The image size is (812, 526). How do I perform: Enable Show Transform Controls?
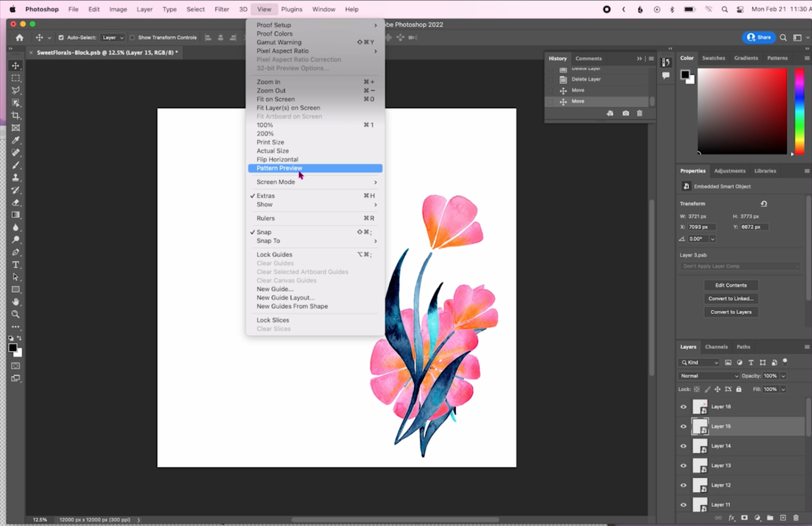pos(132,37)
